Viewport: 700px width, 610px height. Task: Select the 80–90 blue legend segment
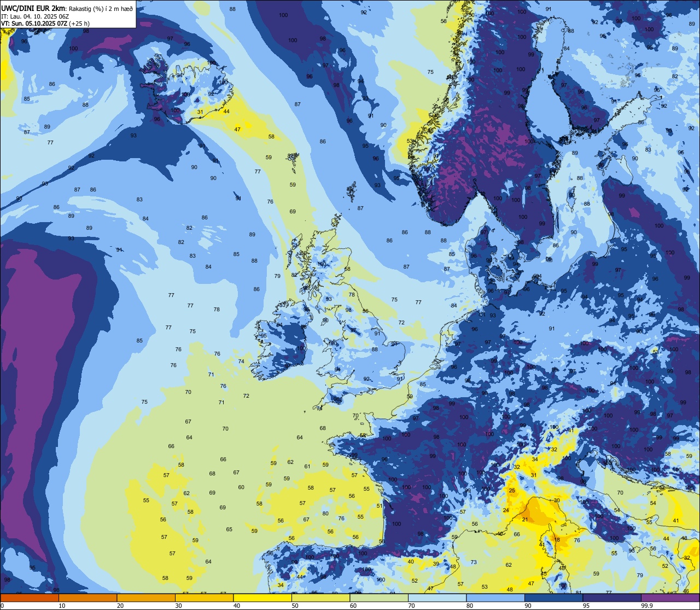pyautogui.click(x=495, y=597)
